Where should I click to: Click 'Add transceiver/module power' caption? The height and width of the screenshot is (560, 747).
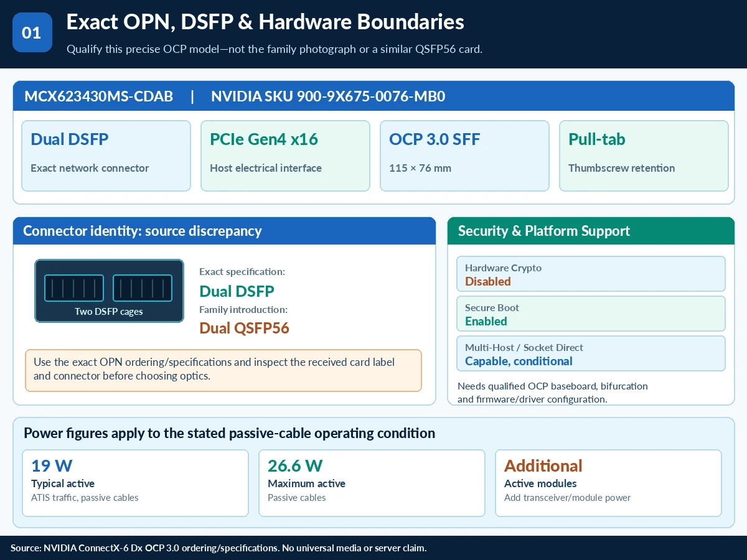pos(568,498)
